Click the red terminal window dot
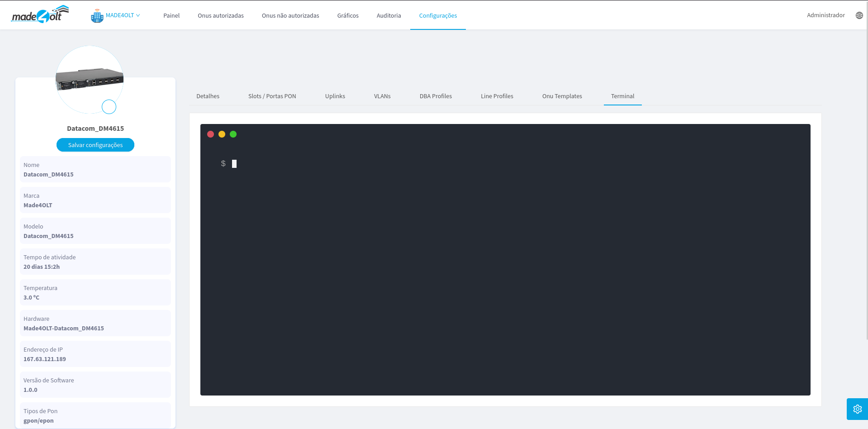 point(210,134)
